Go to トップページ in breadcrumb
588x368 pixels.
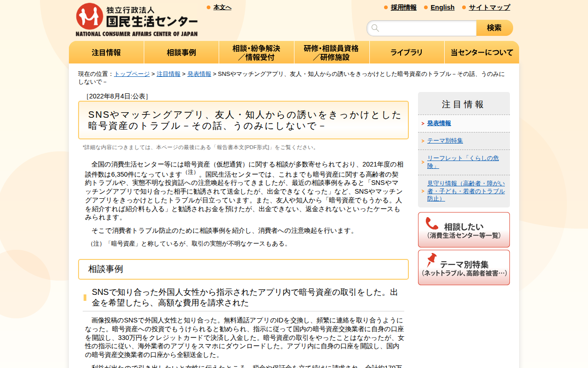tap(132, 74)
